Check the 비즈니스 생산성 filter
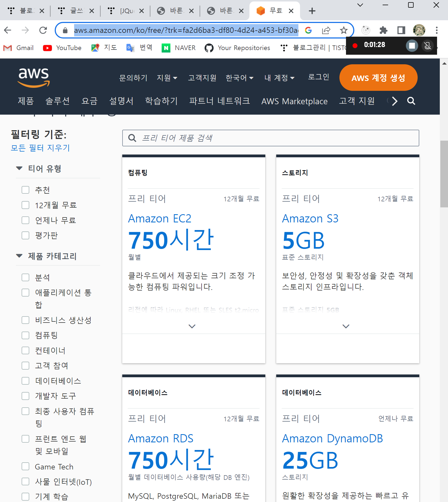 pos(25,320)
